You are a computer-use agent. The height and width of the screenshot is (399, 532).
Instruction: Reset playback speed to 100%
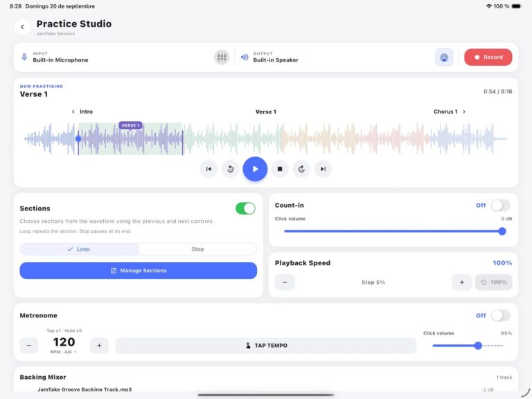(x=494, y=283)
